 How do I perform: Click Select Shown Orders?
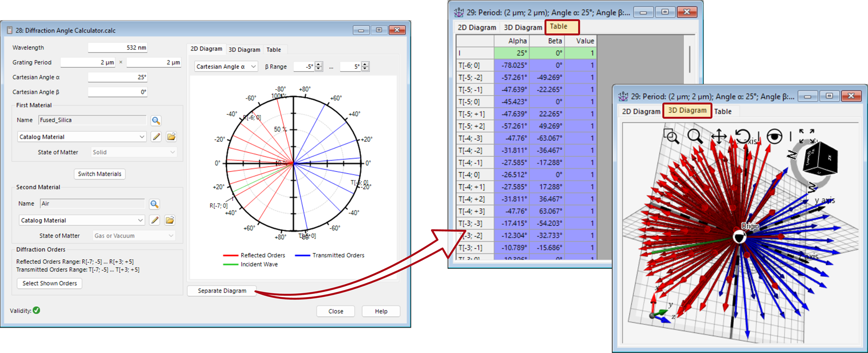(49, 283)
